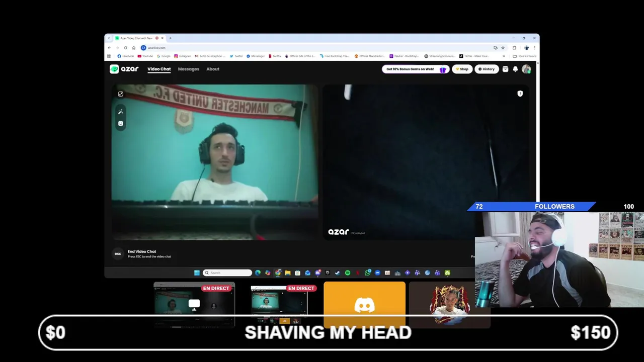Launch Spotify from the taskbar
644x362 pixels.
coord(348,273)
